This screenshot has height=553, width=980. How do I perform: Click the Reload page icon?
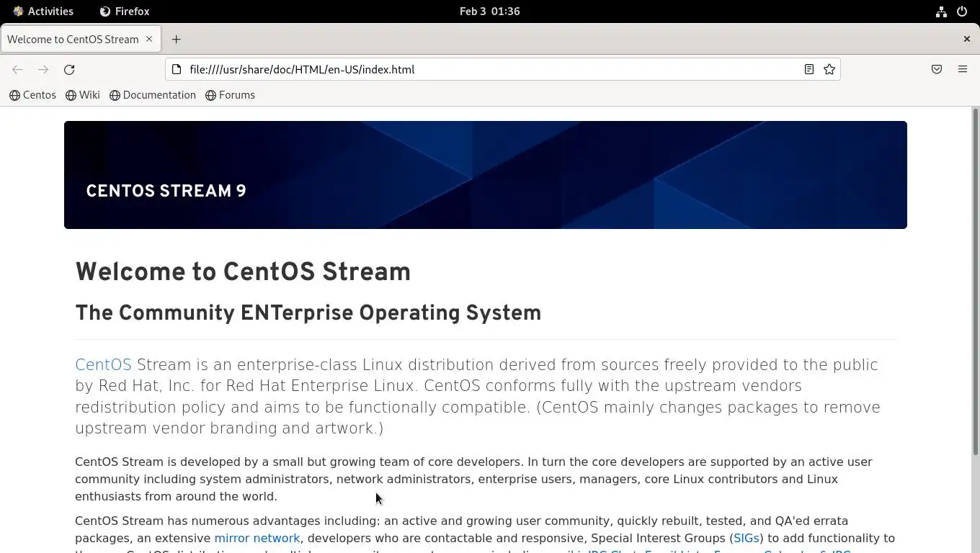tap(69, 70)
